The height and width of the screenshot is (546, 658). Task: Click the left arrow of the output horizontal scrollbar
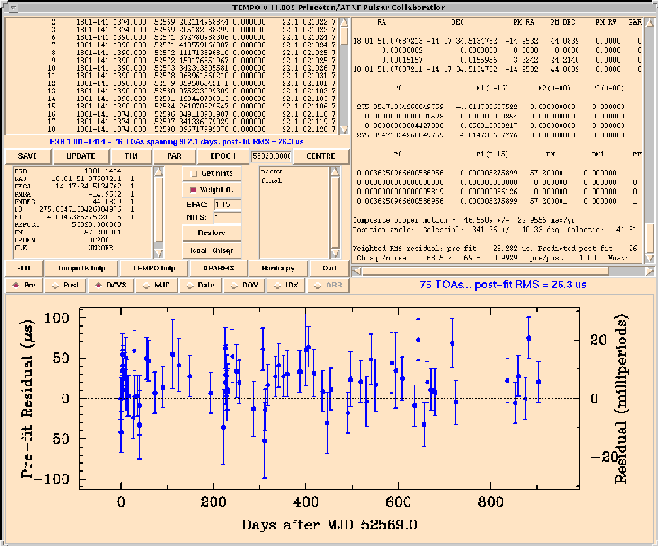pyautogui.click(x=357, y=271)
